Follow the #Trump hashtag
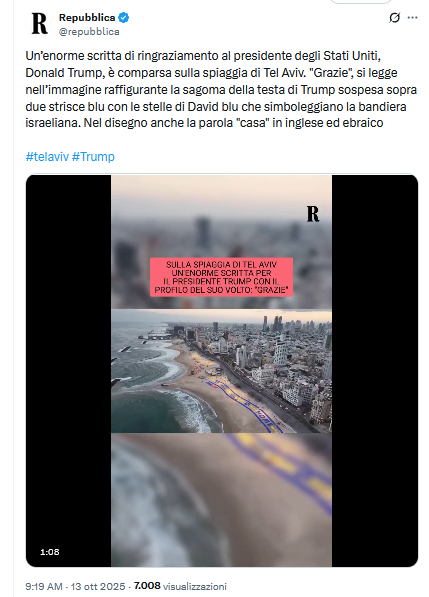Screen dimensions: 429x597 93,156
